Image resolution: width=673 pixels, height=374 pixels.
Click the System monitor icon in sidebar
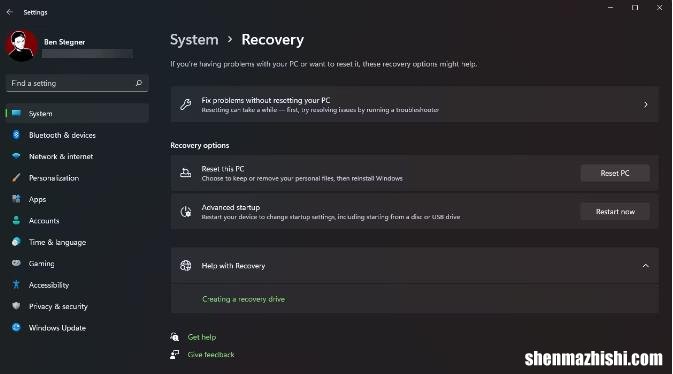[16, 113]
